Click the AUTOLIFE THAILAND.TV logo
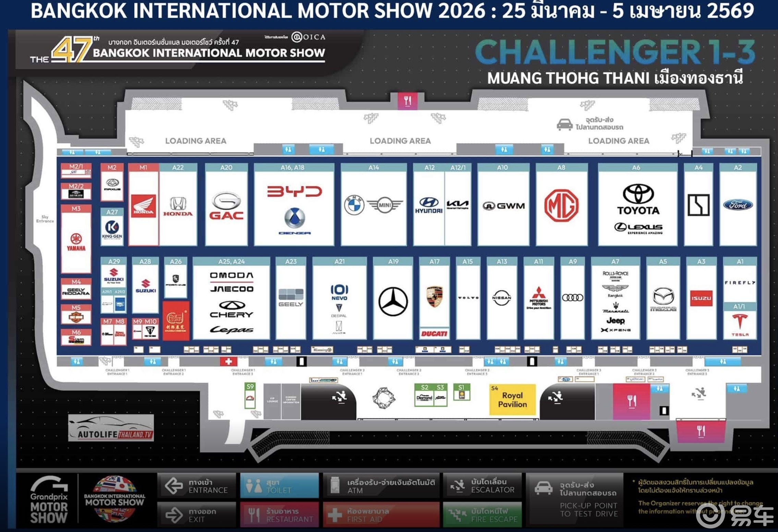This screenshot has height=532, width=778. point(111,428)
